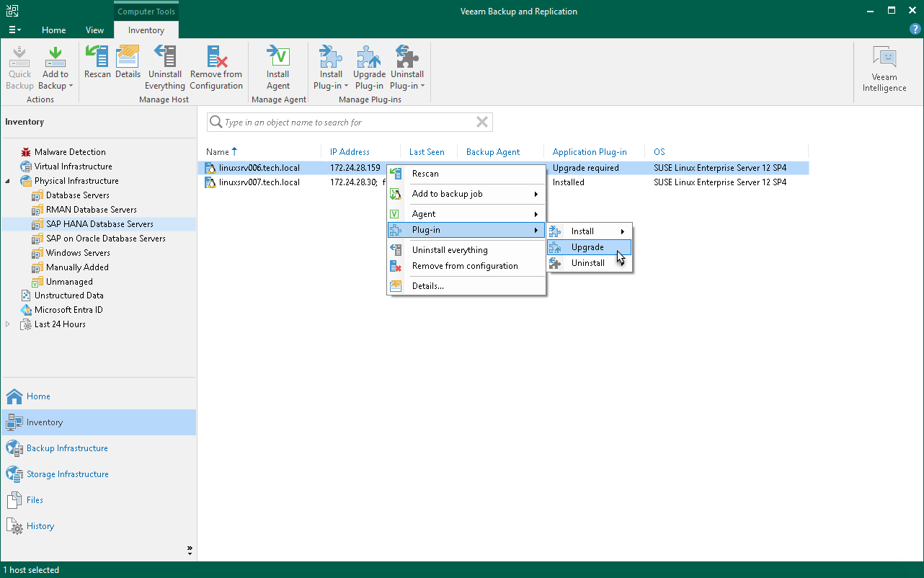This screenshot has height=578, width=924.
Task: Open Backup Infrastructure view
Action: pyautogui.click(x=67, y=448)
